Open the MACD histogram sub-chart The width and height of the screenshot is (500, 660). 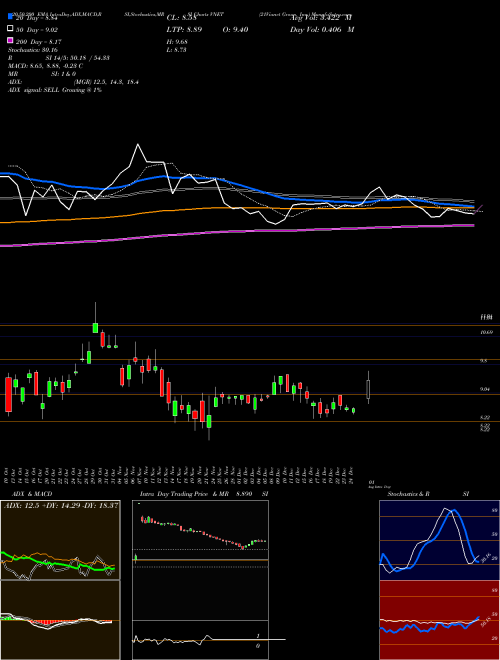pos(60,620)
